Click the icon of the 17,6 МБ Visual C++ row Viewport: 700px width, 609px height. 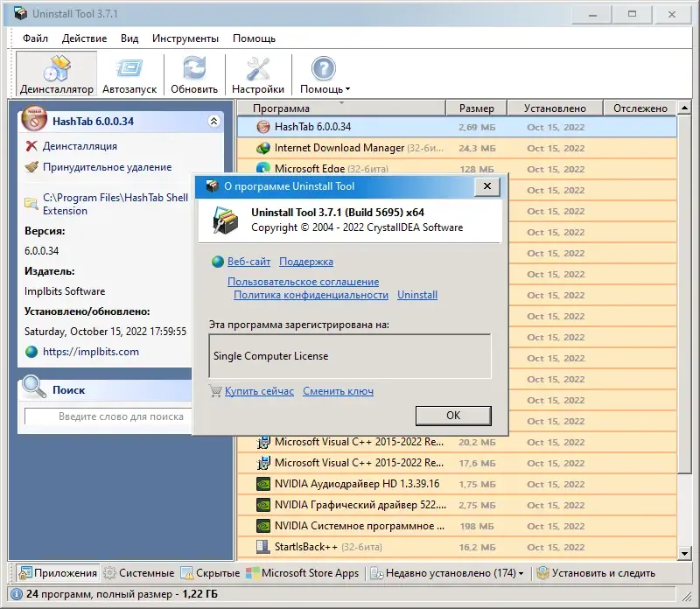263,463
